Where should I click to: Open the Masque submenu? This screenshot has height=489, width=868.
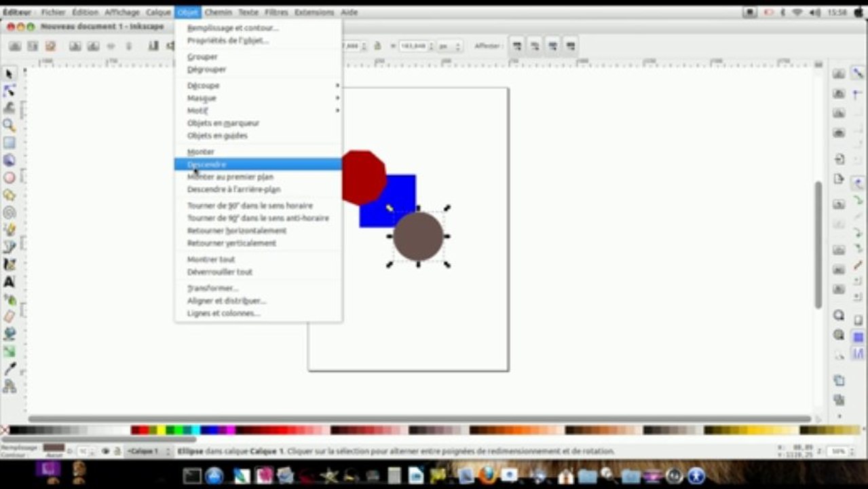point(258,98)
